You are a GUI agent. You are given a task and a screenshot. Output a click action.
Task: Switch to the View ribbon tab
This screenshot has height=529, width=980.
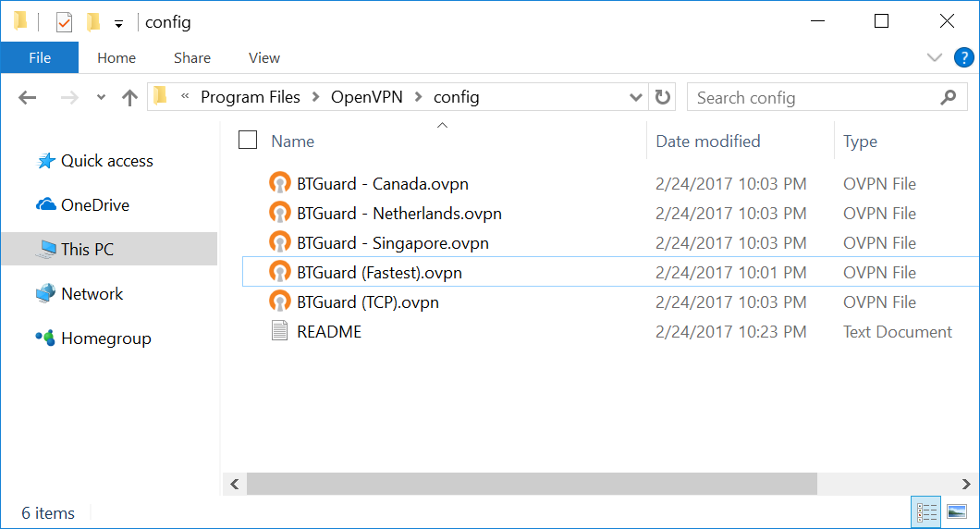click(x=263, y=57)
